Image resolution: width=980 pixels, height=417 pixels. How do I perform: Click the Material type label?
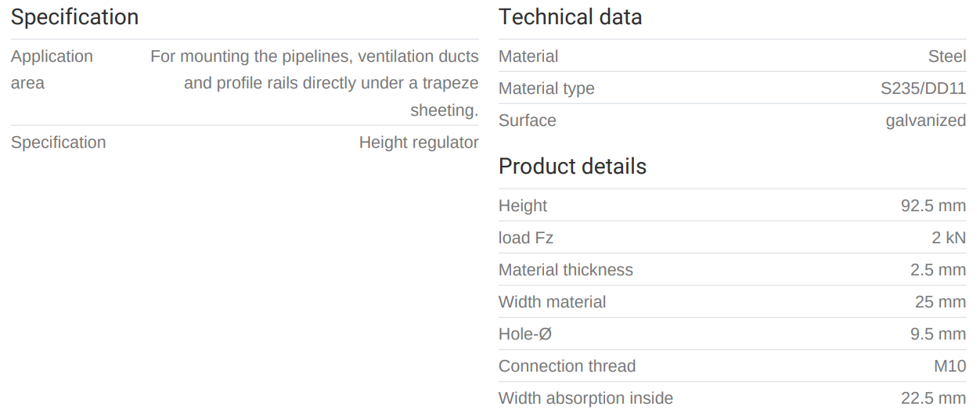coord(546,88)
